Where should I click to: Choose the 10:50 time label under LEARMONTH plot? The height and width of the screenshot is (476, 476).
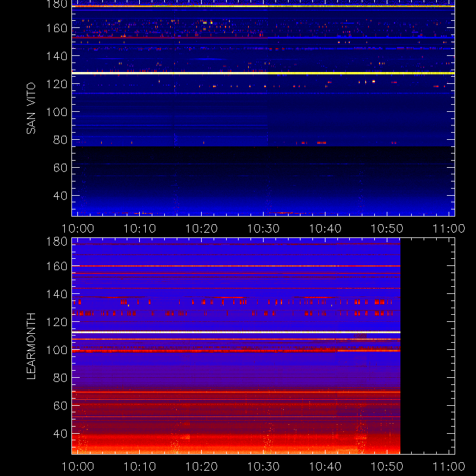387,466
